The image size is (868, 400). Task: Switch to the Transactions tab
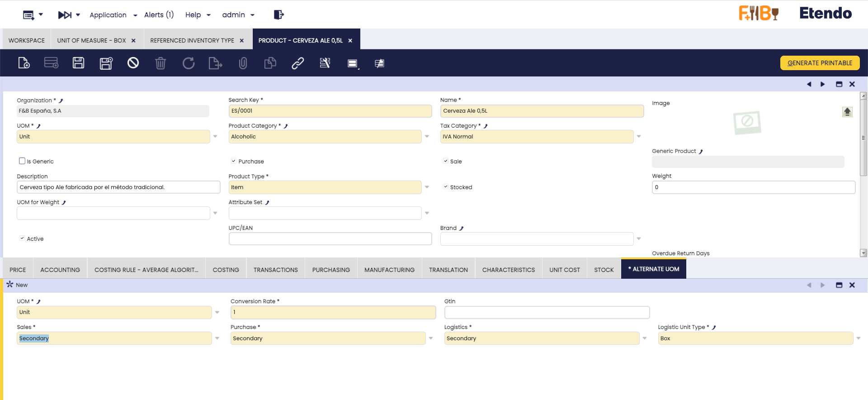click(x=275, y=270)
